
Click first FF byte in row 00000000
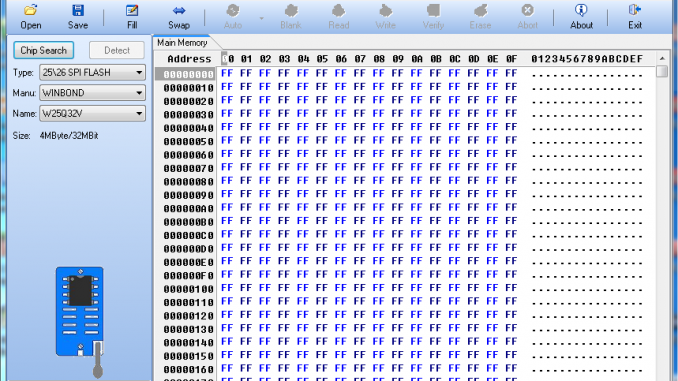click(x=227, y=74)
